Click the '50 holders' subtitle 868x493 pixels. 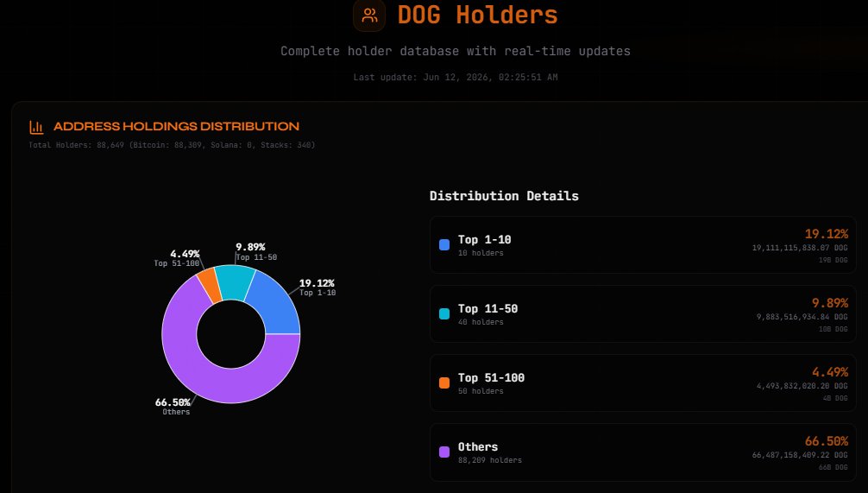481,391
